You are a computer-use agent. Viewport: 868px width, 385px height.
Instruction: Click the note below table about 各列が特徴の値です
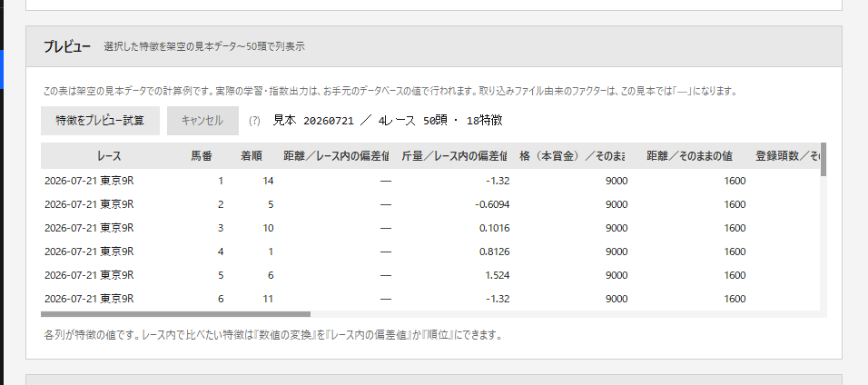pyautogui.click(x=273, y=335)
